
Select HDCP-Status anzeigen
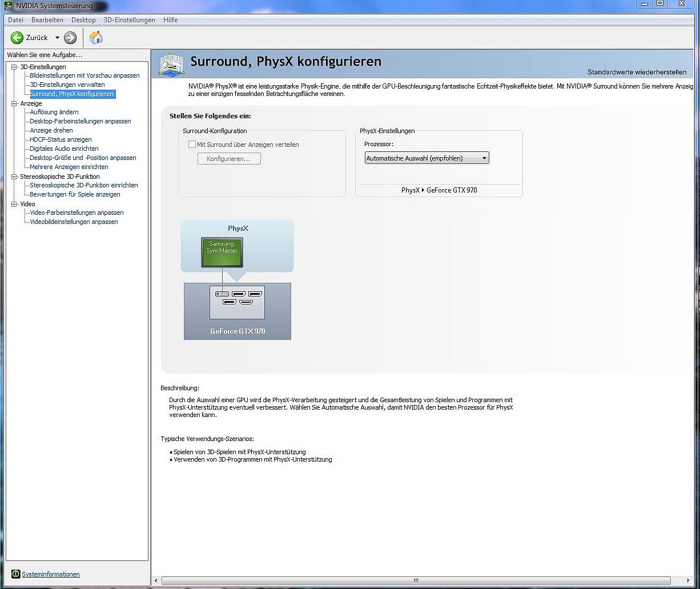(61, 139)
